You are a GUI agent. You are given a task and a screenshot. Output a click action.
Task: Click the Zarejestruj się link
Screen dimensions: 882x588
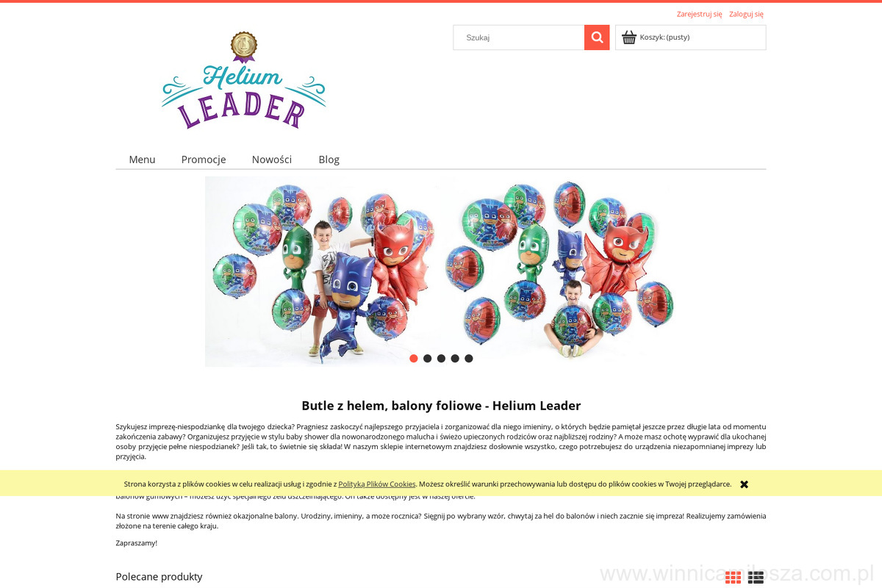699,14
